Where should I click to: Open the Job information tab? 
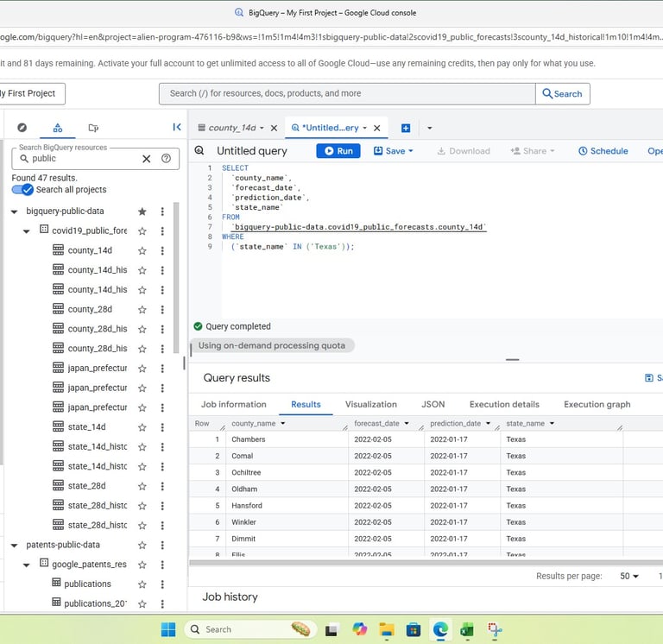(233, 404)
